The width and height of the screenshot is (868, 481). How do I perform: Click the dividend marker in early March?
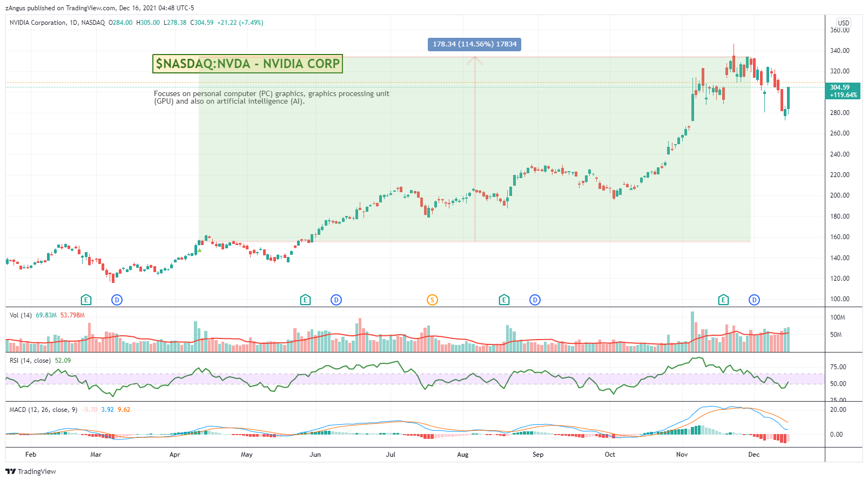tap(117, 300)
